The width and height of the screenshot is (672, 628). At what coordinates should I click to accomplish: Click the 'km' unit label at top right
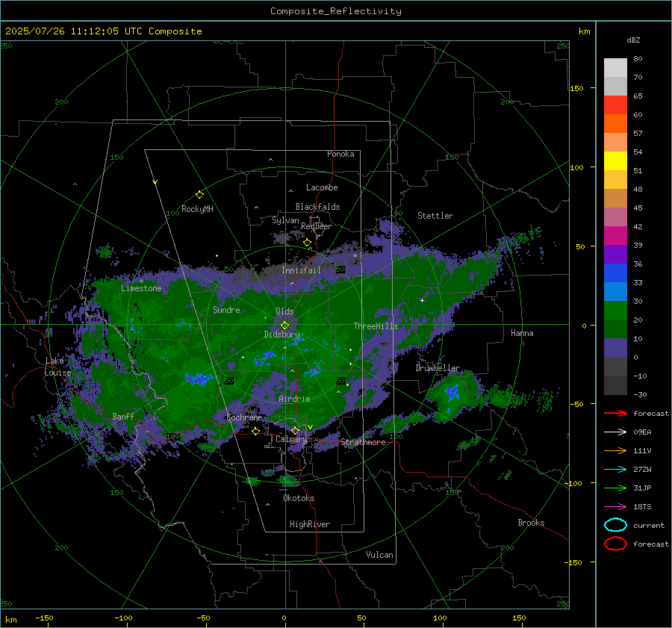pos(584,31)
